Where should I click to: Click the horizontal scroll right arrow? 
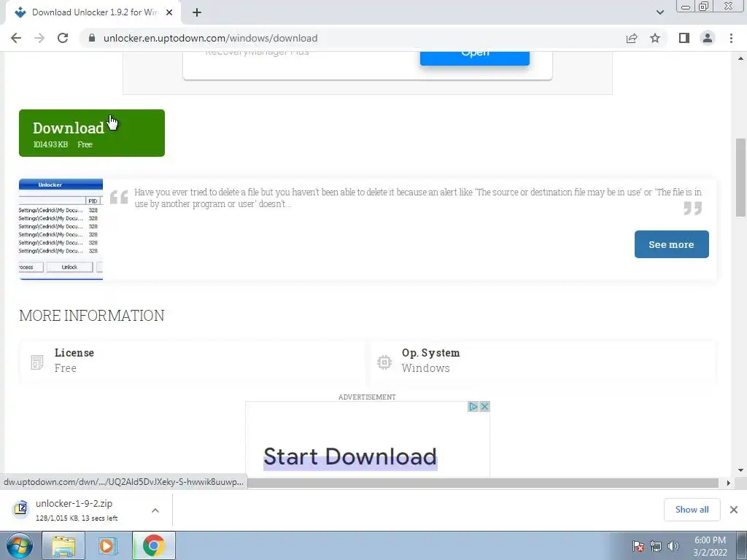coord(728,483)
